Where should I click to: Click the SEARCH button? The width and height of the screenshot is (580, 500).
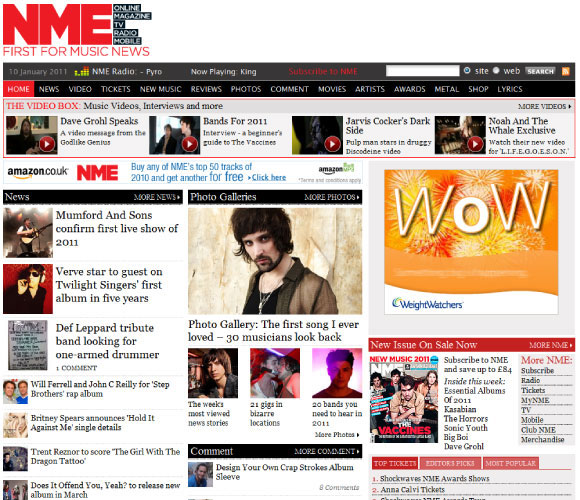point(540,71)
